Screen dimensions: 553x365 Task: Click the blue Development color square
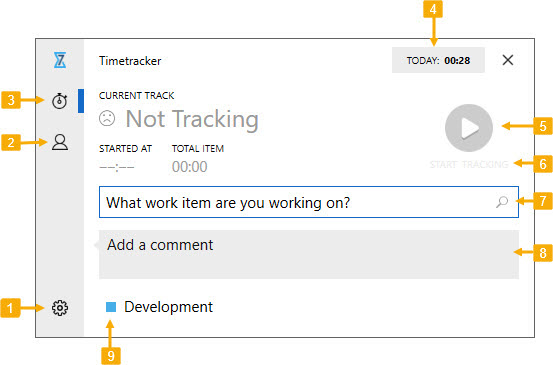[x=111, y=307]
